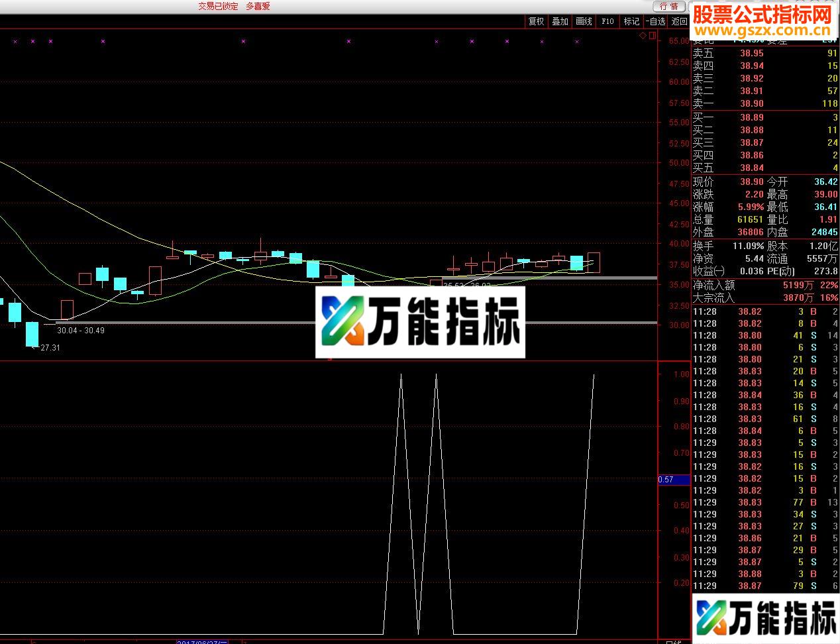The image size is (840, 644).
Task: Toggle the small square icon beside the diamond
Action: [652, 35]
